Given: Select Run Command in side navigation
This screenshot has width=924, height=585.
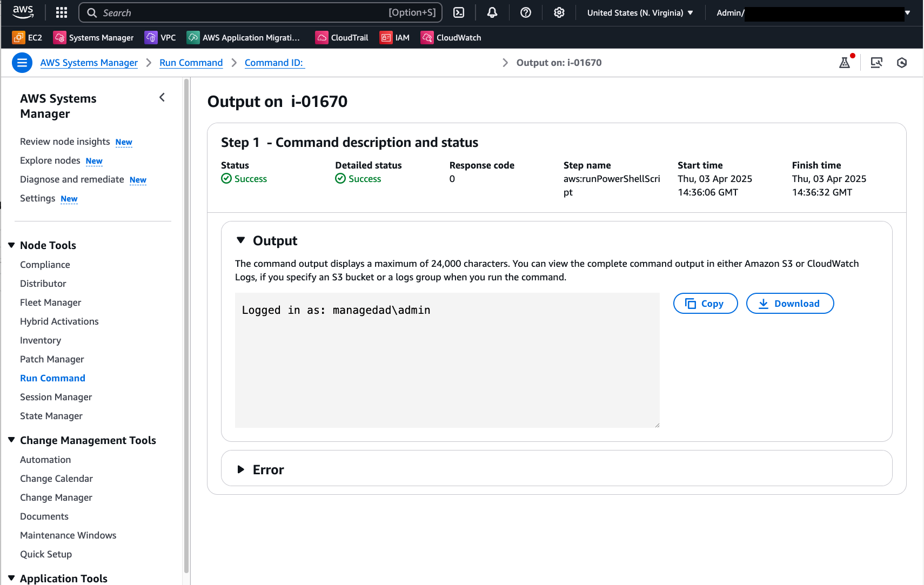Looking at the screenshot, I should point(52,378).
